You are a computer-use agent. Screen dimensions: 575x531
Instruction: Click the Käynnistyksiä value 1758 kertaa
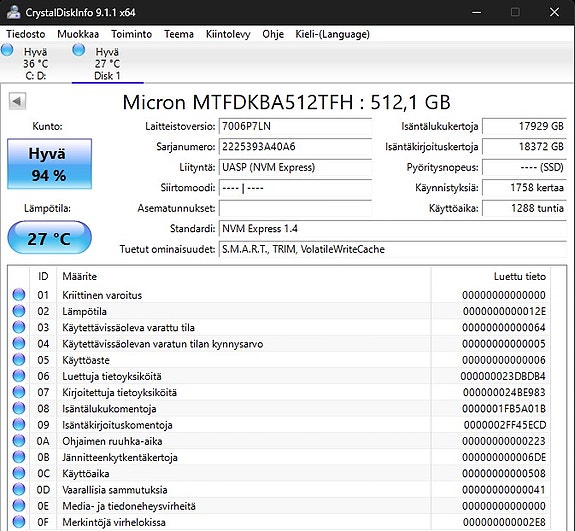[x=524, y=188]
